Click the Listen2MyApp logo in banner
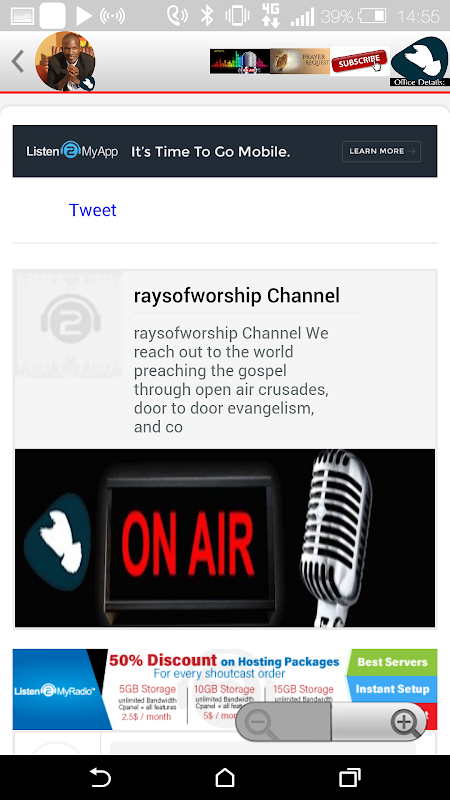 (72, 151)
